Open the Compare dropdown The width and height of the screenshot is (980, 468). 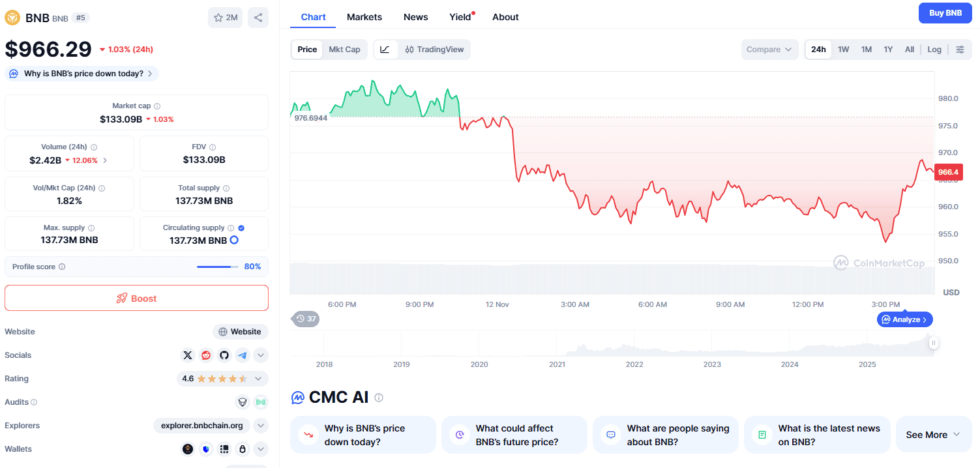pyautogui.click(x=769, y=50)
